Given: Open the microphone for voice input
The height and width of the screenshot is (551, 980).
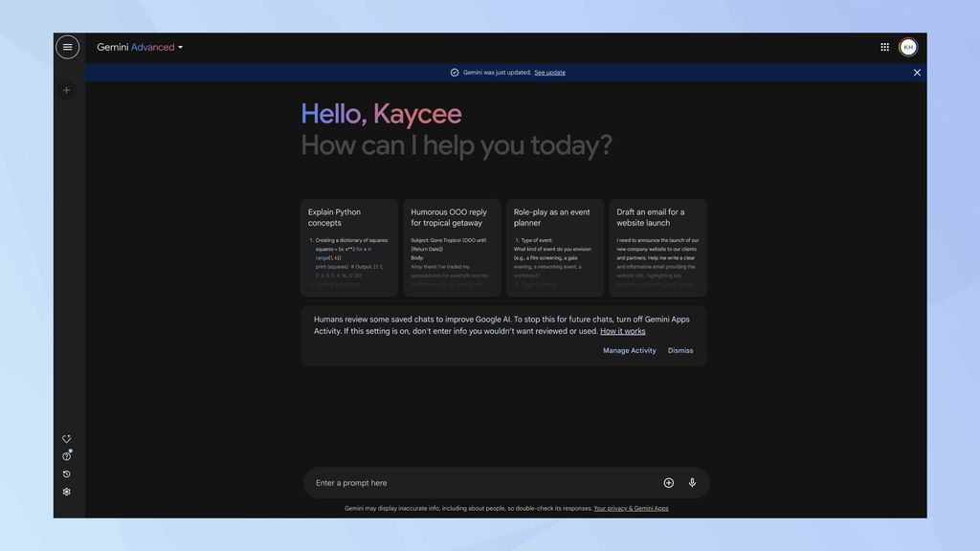Looking at the screenshot, I should pyautogui.click(x=692, y=482).
